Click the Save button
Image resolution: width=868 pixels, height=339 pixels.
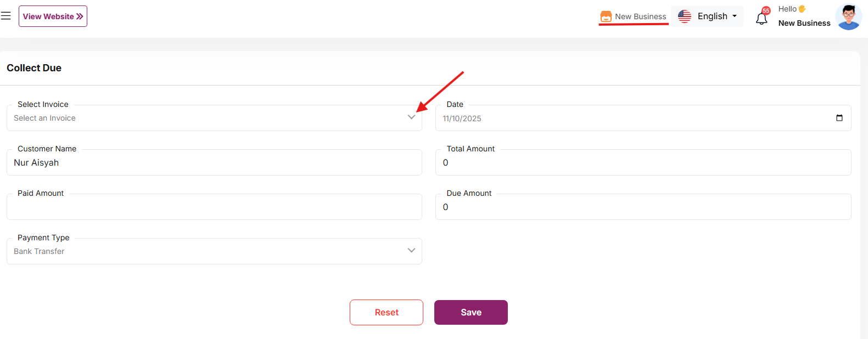pos(471,312)
